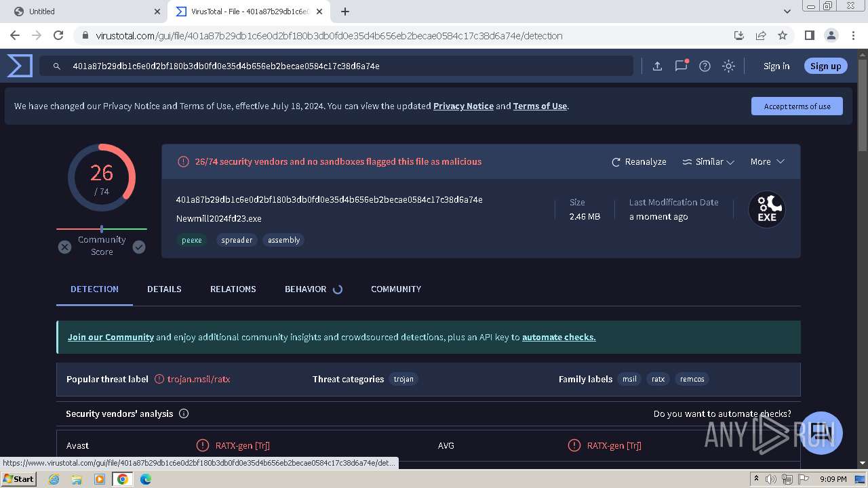Open the Terms of Use link
Image resolution: width=868 pixels, height=488 pixels.
tap(540, 106)
